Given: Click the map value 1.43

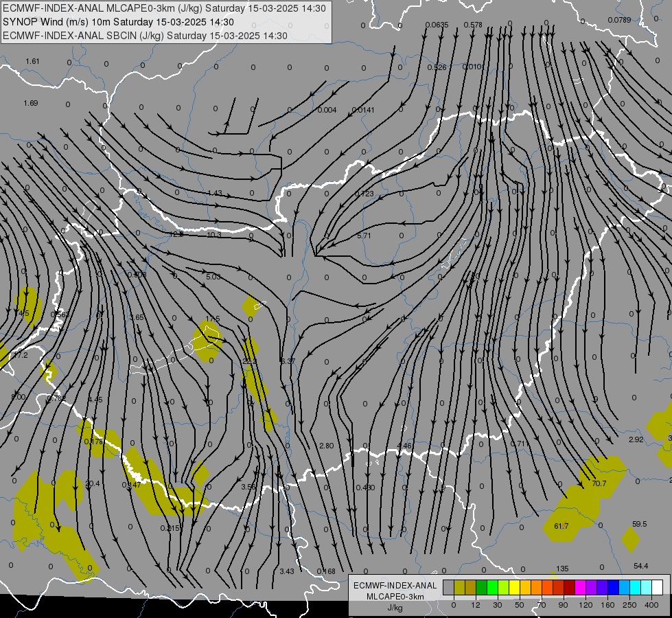Looking at the screenshot, I should [215, 193].
